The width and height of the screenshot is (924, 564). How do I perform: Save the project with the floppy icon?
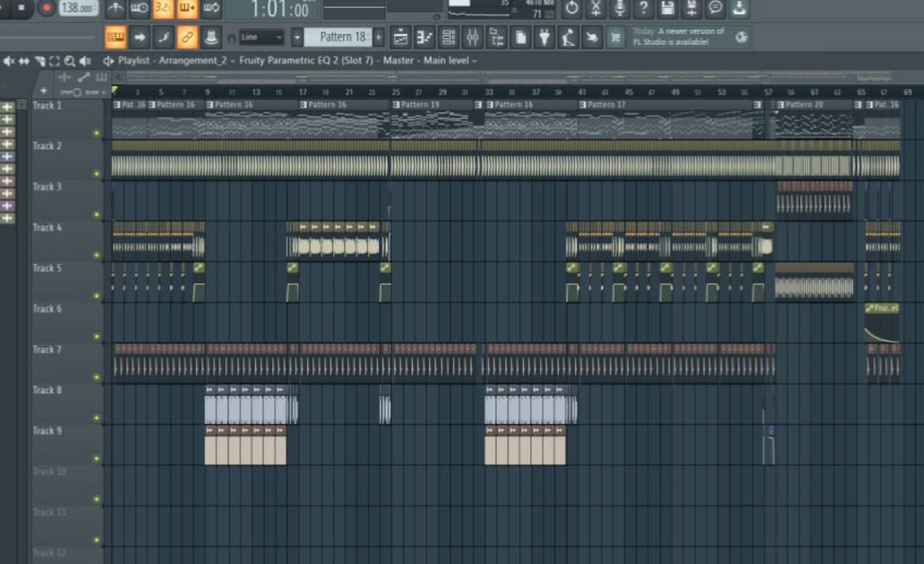pyautogui.click(x=668, y=8)
